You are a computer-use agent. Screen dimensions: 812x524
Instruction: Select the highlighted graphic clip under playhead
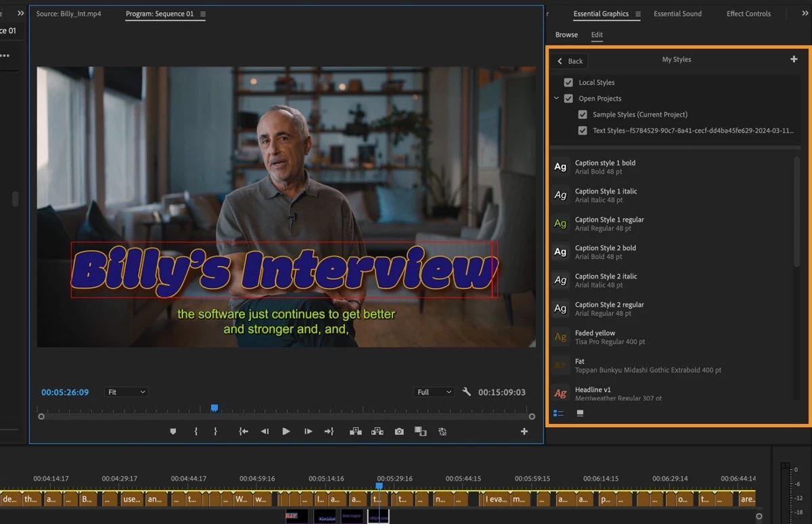[x=378, y=517]
